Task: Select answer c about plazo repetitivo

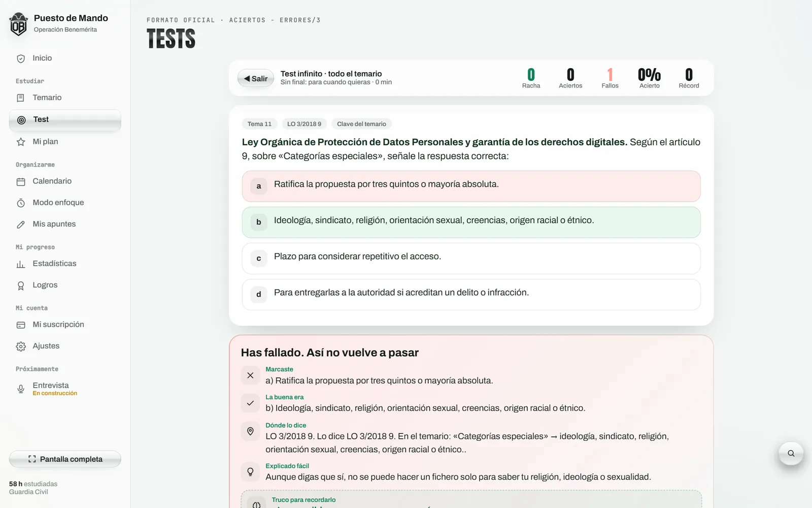Action: pos(471,258)
